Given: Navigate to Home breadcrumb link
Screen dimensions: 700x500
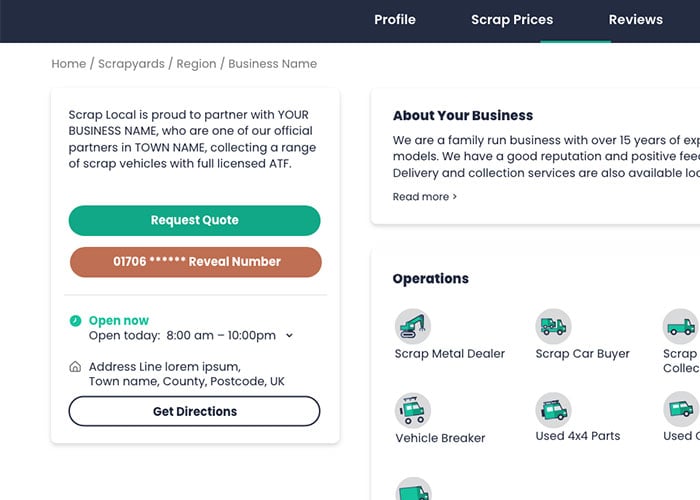Looking at the screenshot, I should (69, 64).
